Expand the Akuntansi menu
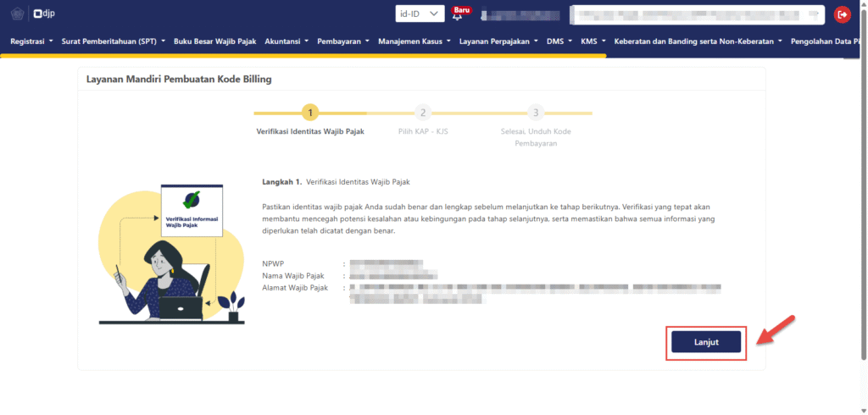Viewport: 868px width, 415px height. [x=287, y=41]
